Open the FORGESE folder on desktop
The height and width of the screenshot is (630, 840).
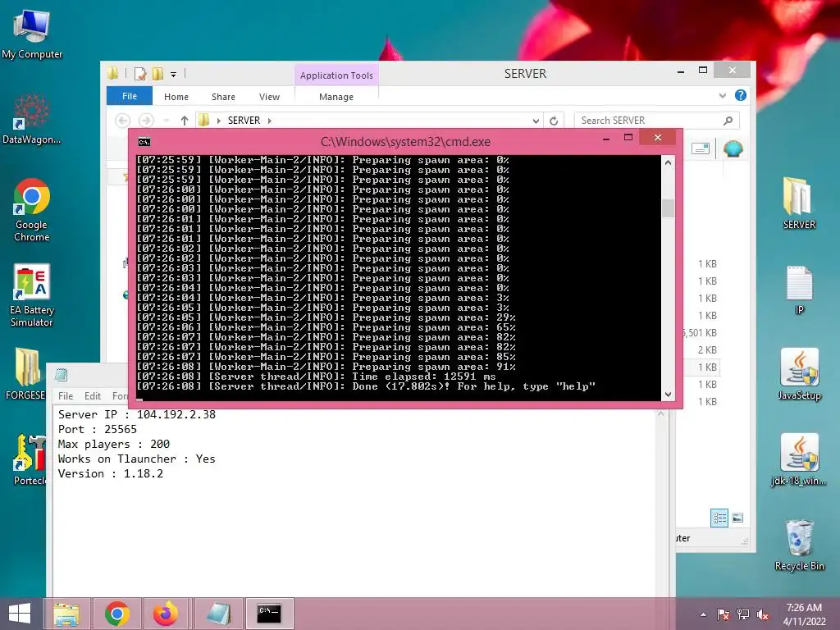click(x=25, y=374)
